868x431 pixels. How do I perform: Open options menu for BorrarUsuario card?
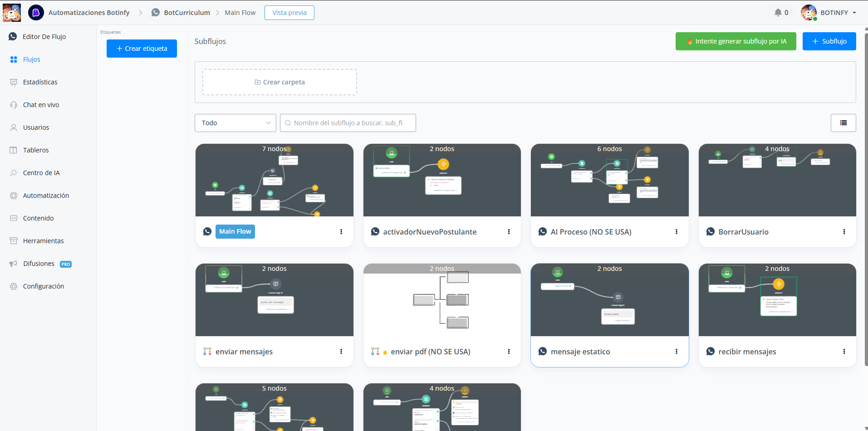844,232
